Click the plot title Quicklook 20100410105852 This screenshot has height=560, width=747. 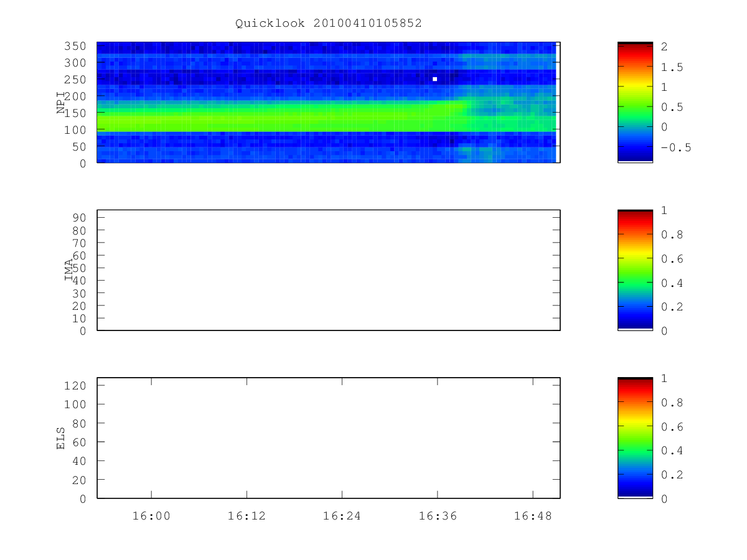(x=329, y=23)
